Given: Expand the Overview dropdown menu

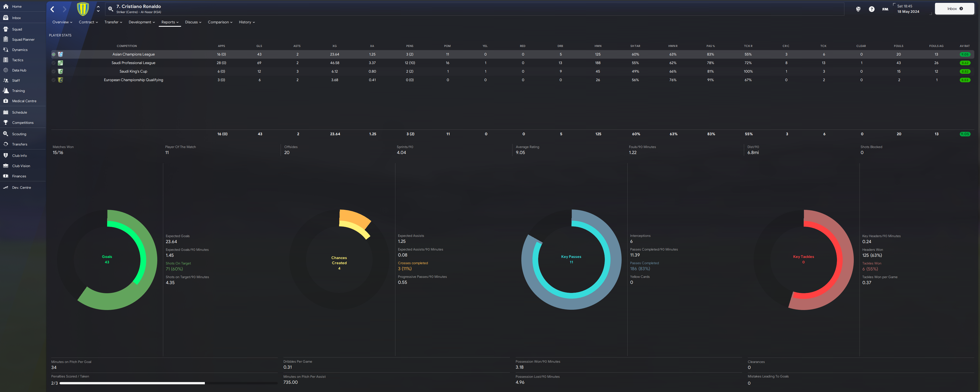Looking at the screenshot, I should pyautogui.click(x=62, y=22).
